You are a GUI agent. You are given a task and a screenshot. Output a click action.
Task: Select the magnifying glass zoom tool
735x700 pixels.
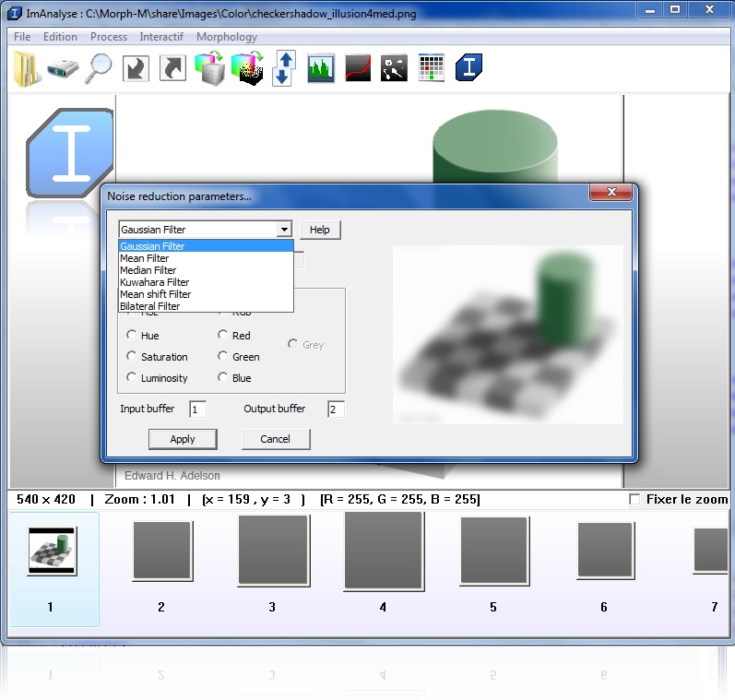pos(99,68)
